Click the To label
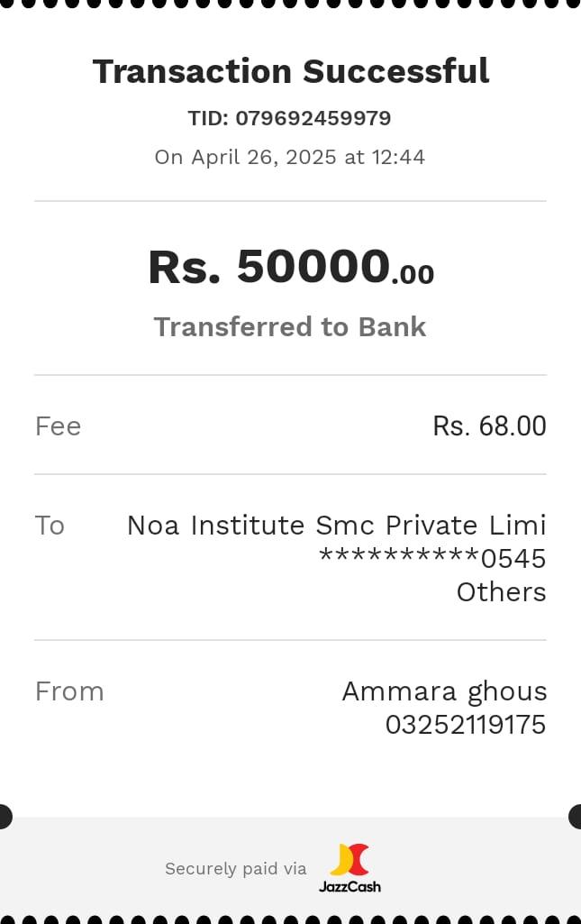The height and width of the screenshot is (924, 581). (50, 525)
